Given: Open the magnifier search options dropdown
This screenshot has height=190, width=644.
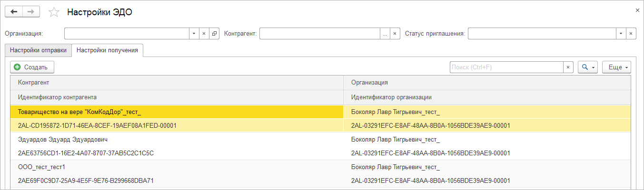Looking at the screenshot, I should 588,67.
